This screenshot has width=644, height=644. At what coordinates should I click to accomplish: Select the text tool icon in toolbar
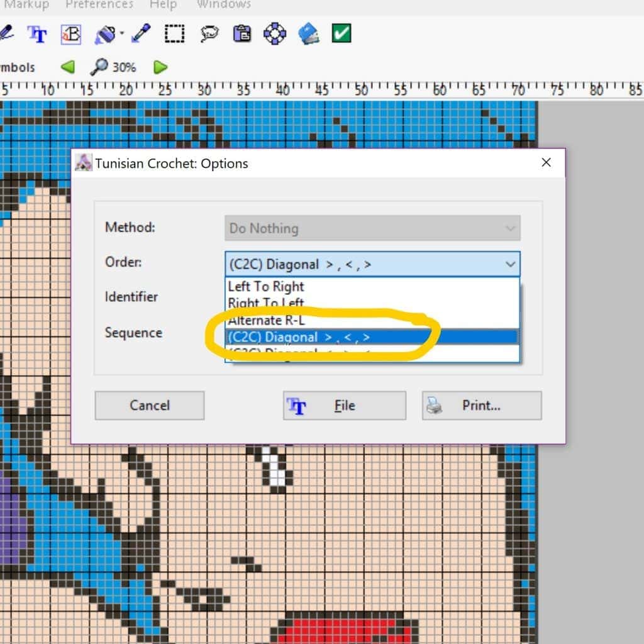[37, 34]
